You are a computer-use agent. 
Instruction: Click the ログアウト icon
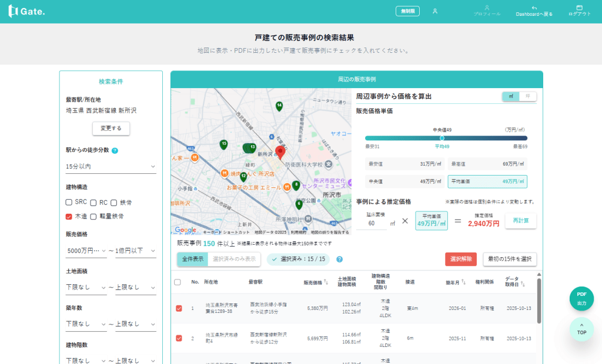[579, 8]
